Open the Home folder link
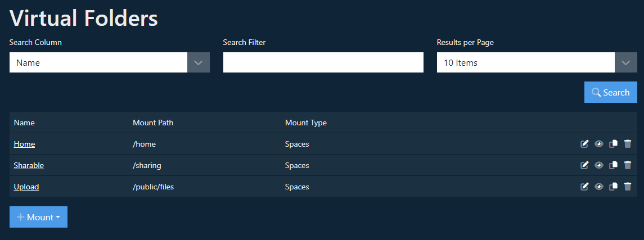The height and width of the screenshot is (240, 644). point(24,144)
